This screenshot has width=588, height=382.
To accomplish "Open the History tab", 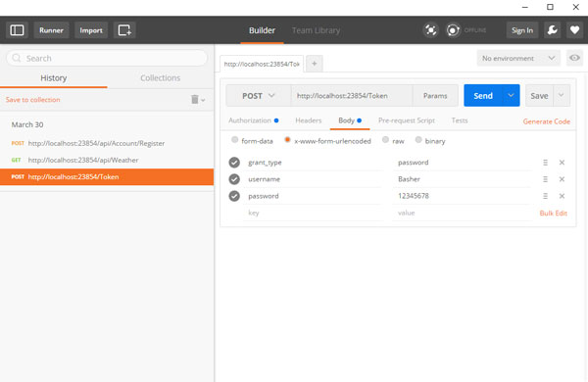I will (54, 78).
